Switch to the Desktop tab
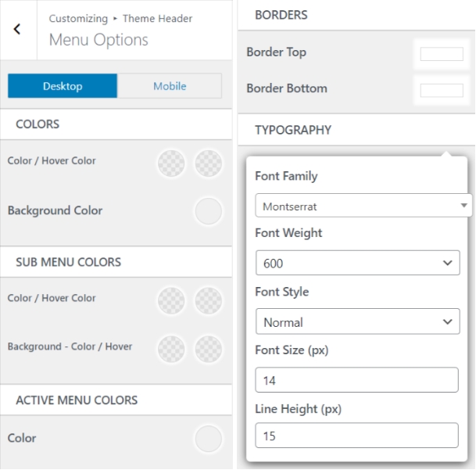Screen dimensions: 476x470 [x=63, y=86]
